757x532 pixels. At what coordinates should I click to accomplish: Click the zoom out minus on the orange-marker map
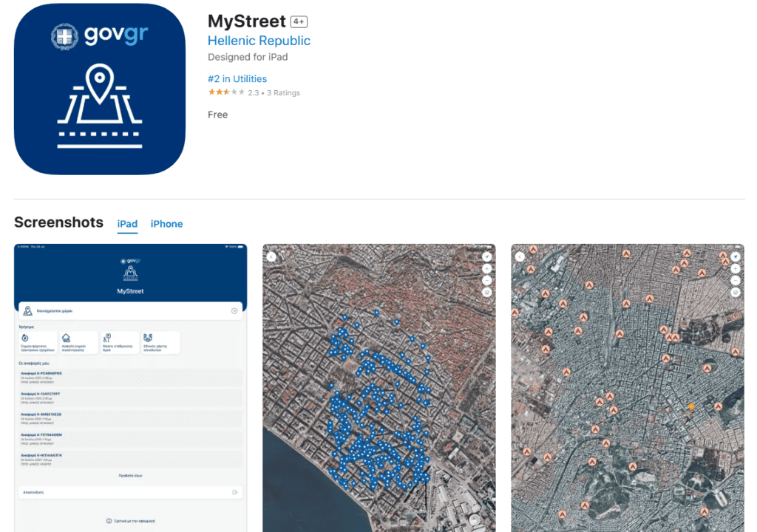[x=736, y=281]
